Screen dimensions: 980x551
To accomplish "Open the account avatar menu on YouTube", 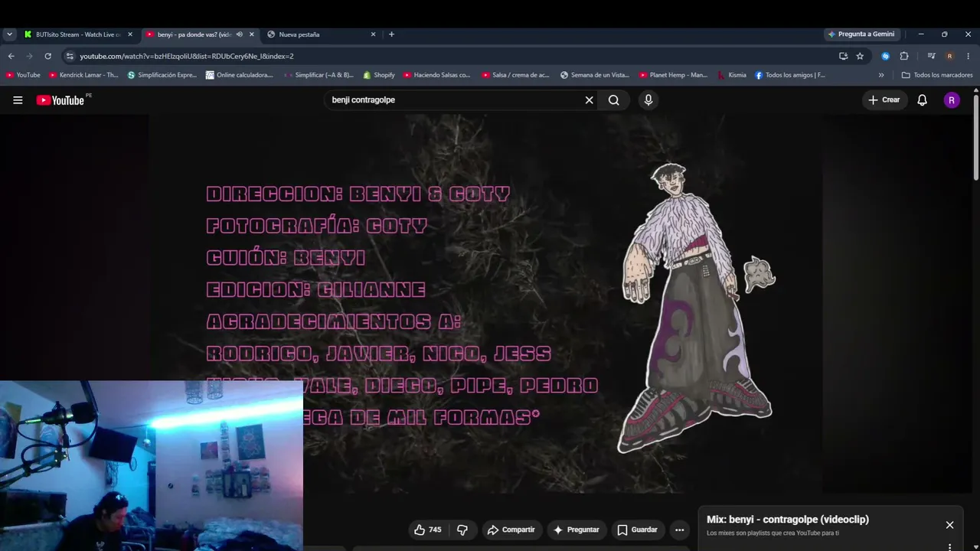I will pyautogui.click(x=952, y=100).
